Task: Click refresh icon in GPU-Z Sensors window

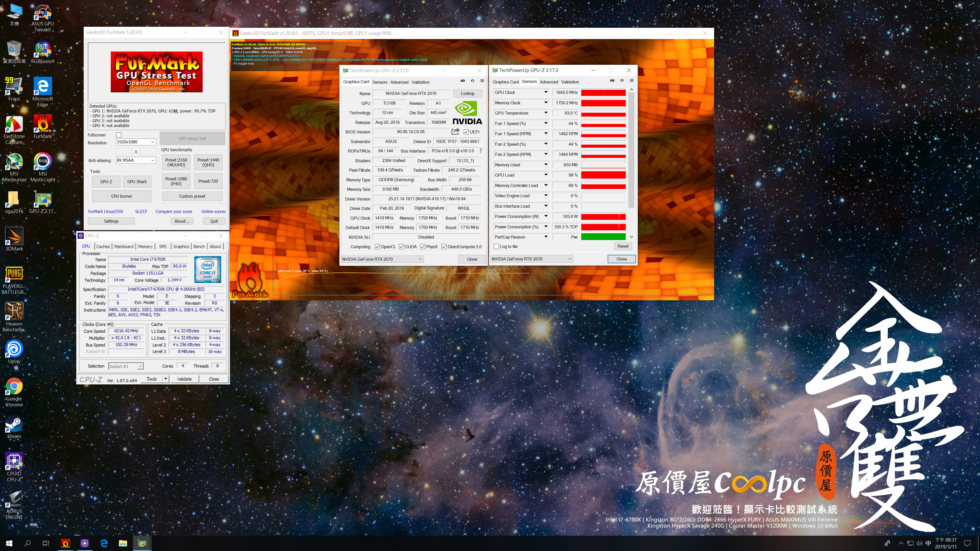Action: click(622, 81)
